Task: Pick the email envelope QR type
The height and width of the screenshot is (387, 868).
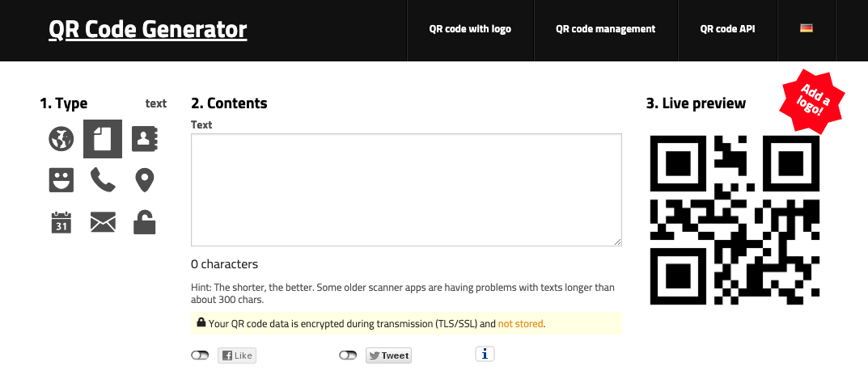Action: point(103,223)
